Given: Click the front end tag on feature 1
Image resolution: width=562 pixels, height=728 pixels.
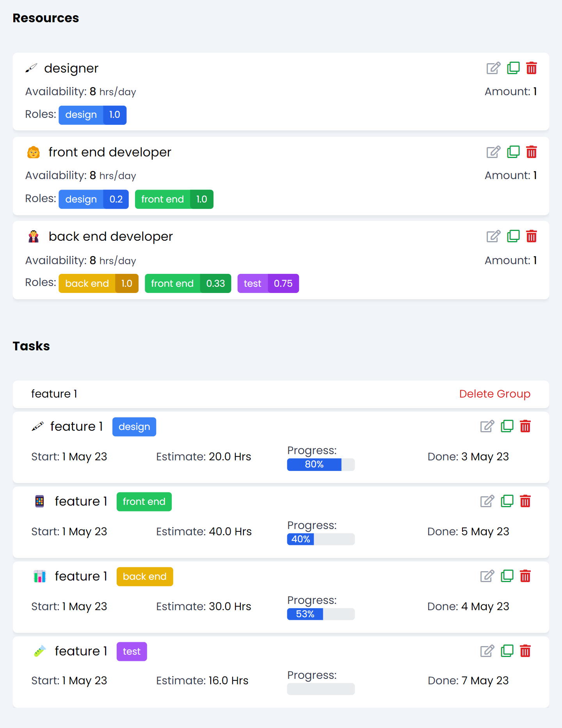Looking at the screenshot, I should click(144, 502).
